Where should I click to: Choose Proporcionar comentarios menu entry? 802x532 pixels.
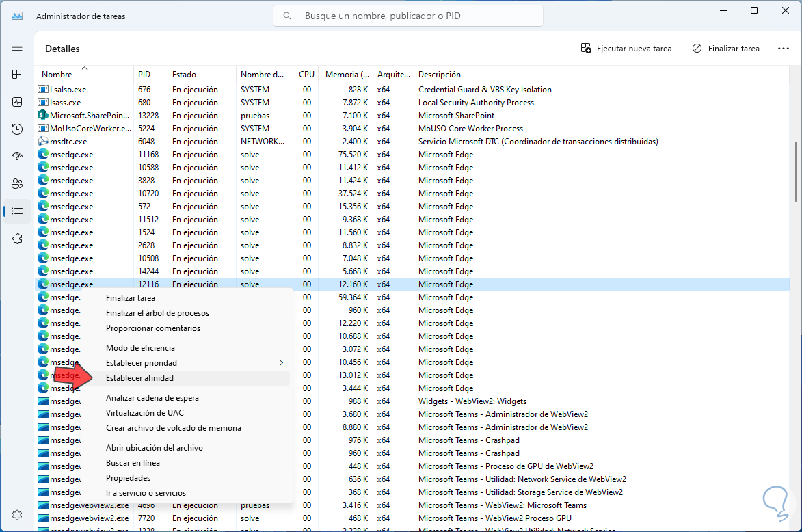click(186, 328)
